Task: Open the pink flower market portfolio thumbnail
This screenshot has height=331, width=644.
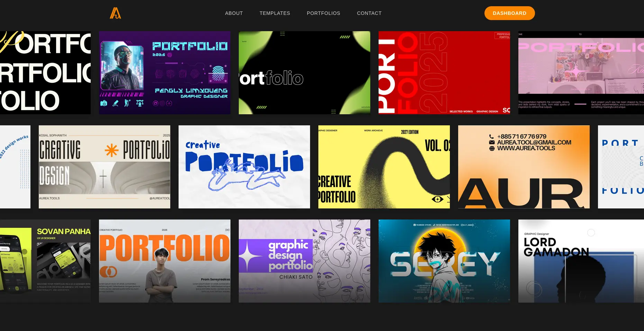Action: click(x=581, y=73)
